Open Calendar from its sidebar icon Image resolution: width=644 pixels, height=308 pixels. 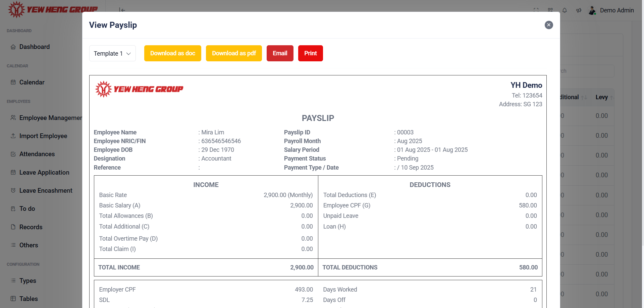[x=13, y=82]
